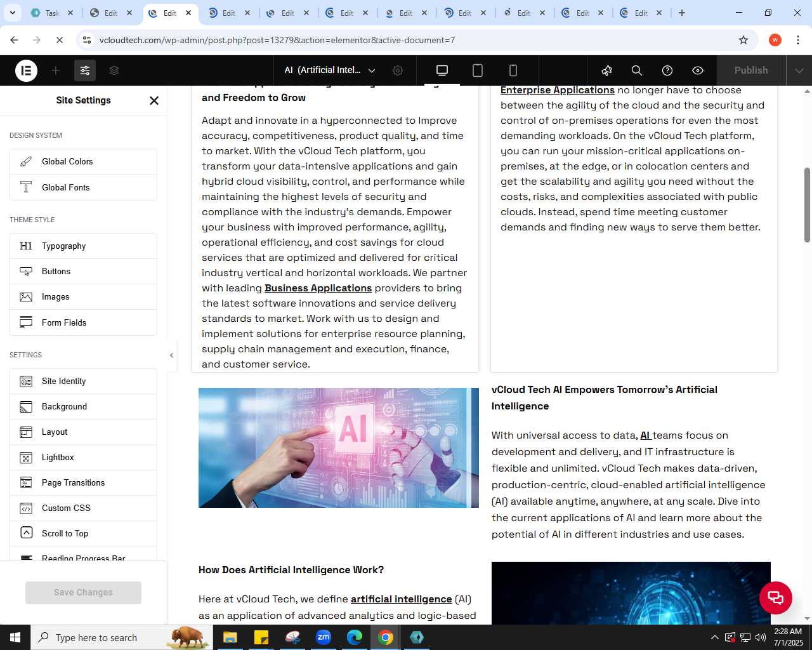812x650 pixels.
Task: Show hidden tray icons arrow
Action: (714, 637)
